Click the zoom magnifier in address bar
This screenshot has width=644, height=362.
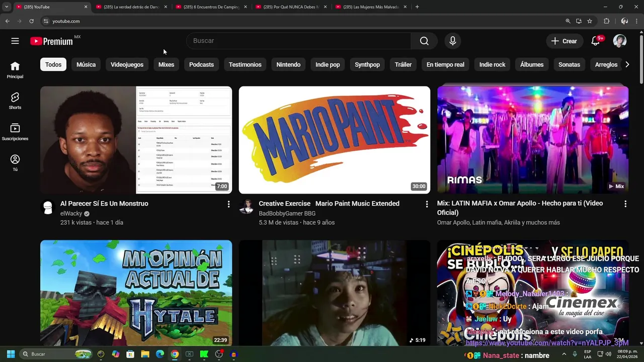click(x=568, y=21)
